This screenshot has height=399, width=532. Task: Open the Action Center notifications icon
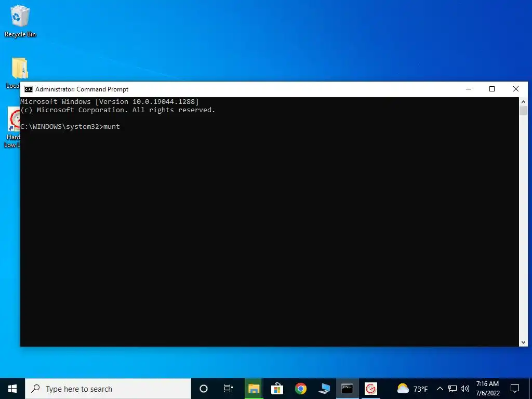point(515,389)
